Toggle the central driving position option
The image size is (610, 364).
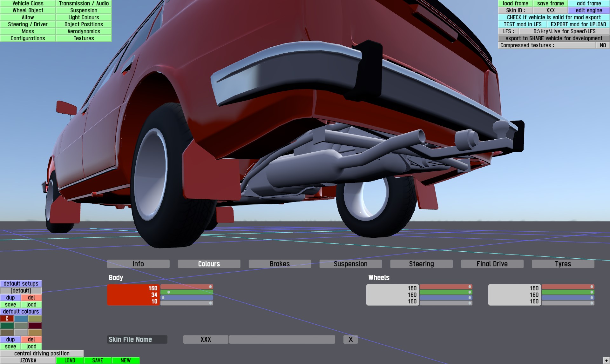tap(42, 354)
